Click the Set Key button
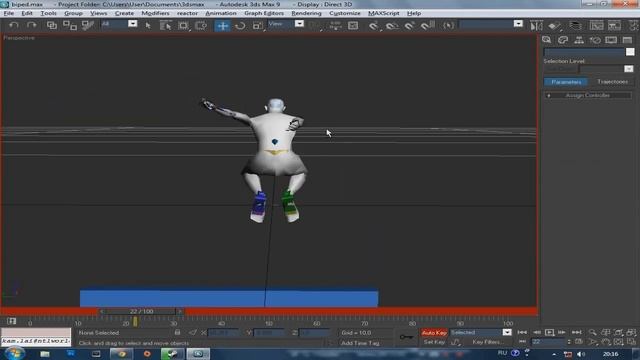Screen dimensions: 640x360 tap(434, 342)
